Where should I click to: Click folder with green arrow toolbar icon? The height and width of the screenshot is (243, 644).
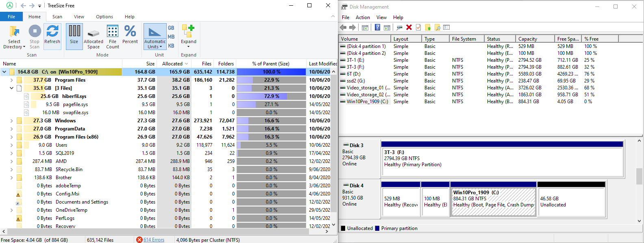tap(428, 27)
